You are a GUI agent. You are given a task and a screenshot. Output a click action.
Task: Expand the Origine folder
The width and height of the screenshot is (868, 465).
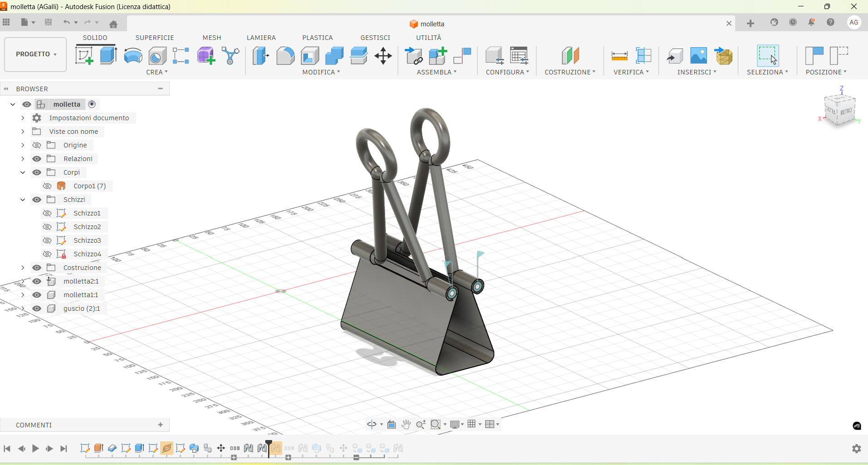pos(23,145)
